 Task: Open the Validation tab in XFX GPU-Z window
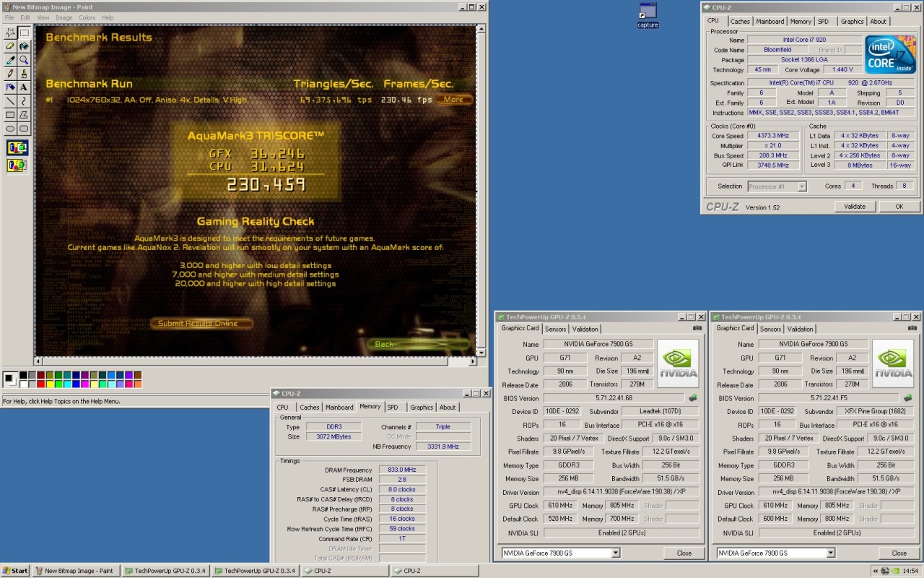(800, 329)
